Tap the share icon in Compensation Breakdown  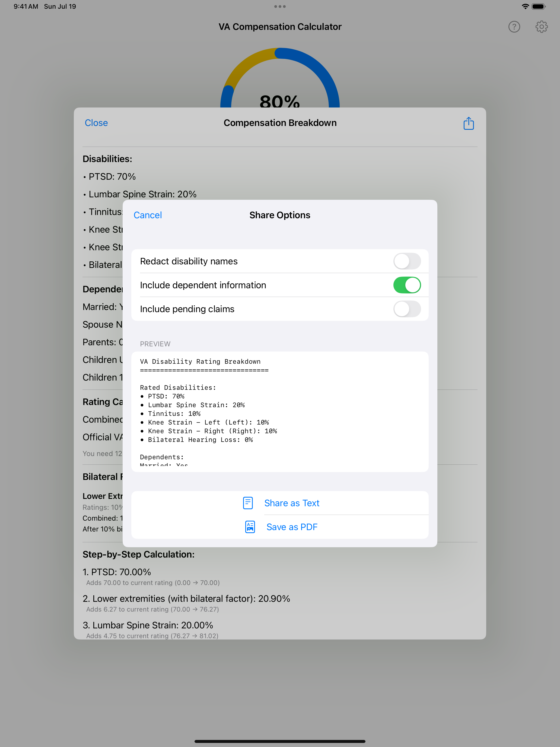[469, 123]
